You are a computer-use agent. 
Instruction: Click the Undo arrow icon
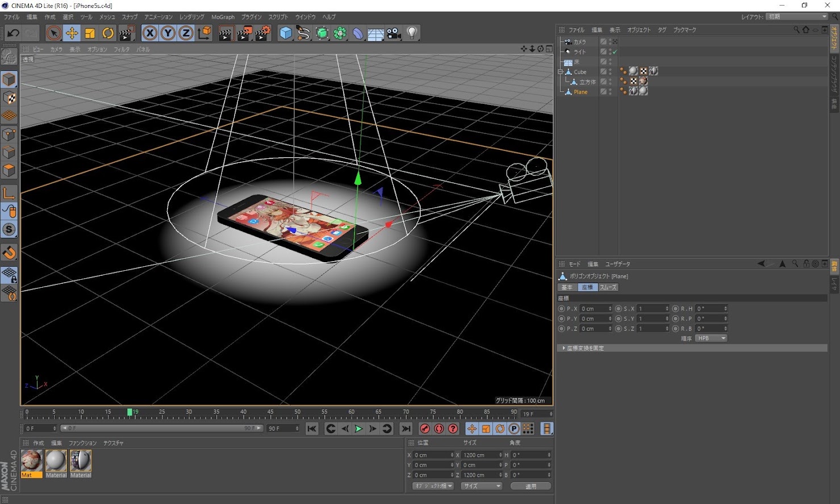pyautogui.click(x=13, y=33)
